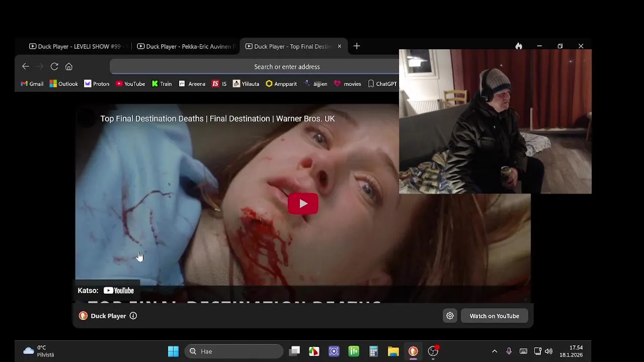This screenshot has height=362, width=644.
Task: Click the fire button to clear data
Action: click(519, 46)
